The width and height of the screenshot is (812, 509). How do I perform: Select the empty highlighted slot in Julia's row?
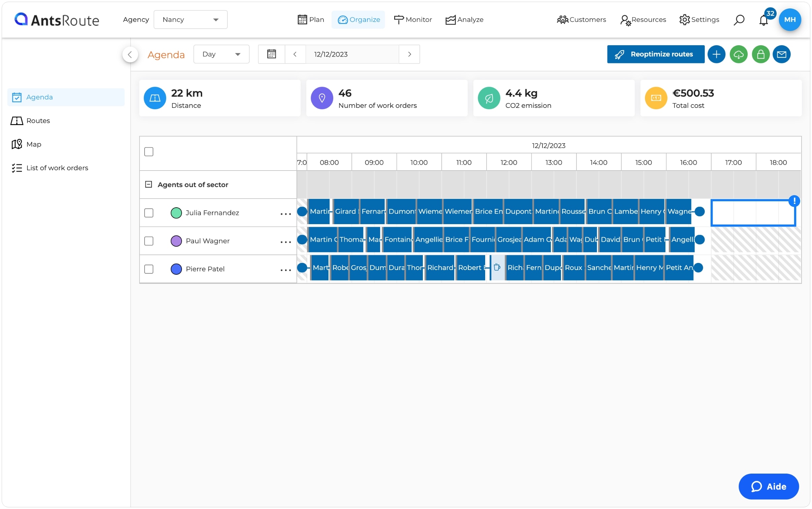[x=753, y=213]
